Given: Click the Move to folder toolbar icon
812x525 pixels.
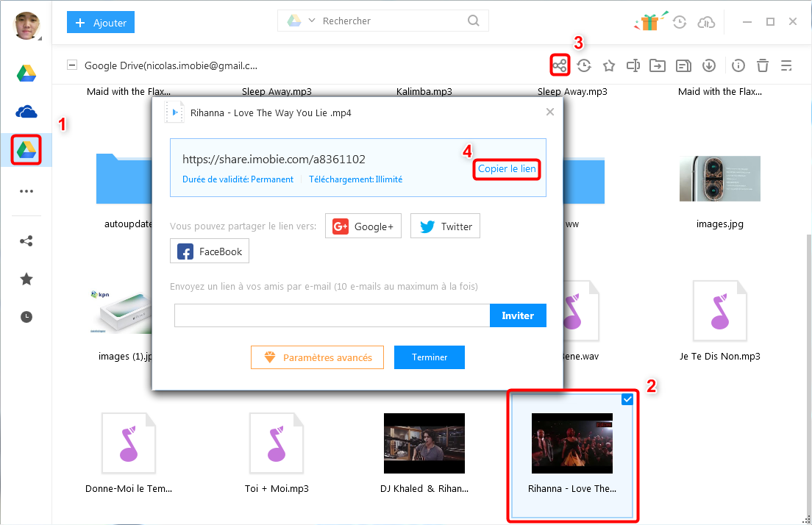Looking at the screenshot, I should pos(658,65).
